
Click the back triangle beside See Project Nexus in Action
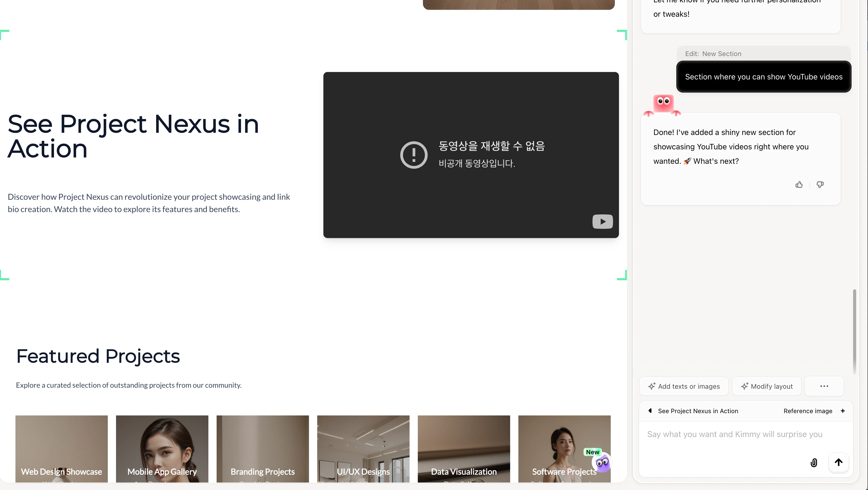pyautogui.click(x=650, y=411)
